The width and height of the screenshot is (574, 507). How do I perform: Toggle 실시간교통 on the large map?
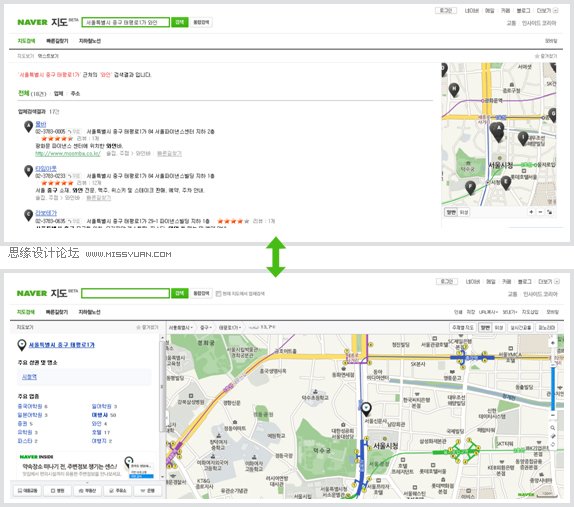tap(520, 327)
